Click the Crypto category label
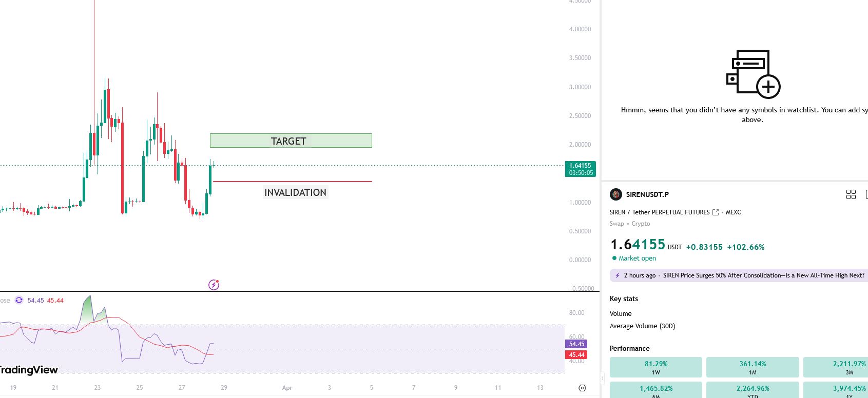 pyautogui.click(x=641, y=224)
